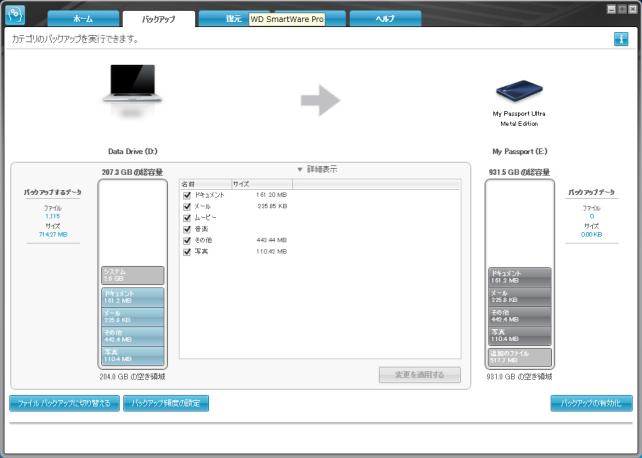Open the ヘルプ tab

[x=385, y=18]
